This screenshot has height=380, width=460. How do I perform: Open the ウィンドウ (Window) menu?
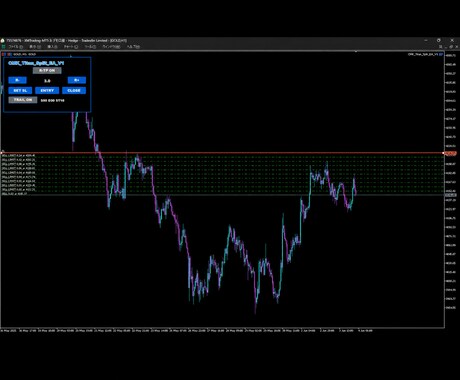coord(111,47)
